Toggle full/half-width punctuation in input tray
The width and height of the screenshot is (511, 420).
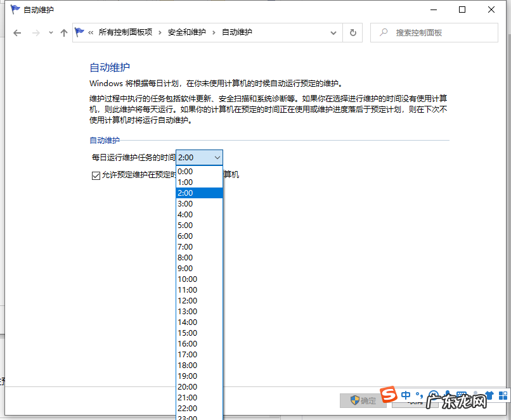[x=418, y=395]
